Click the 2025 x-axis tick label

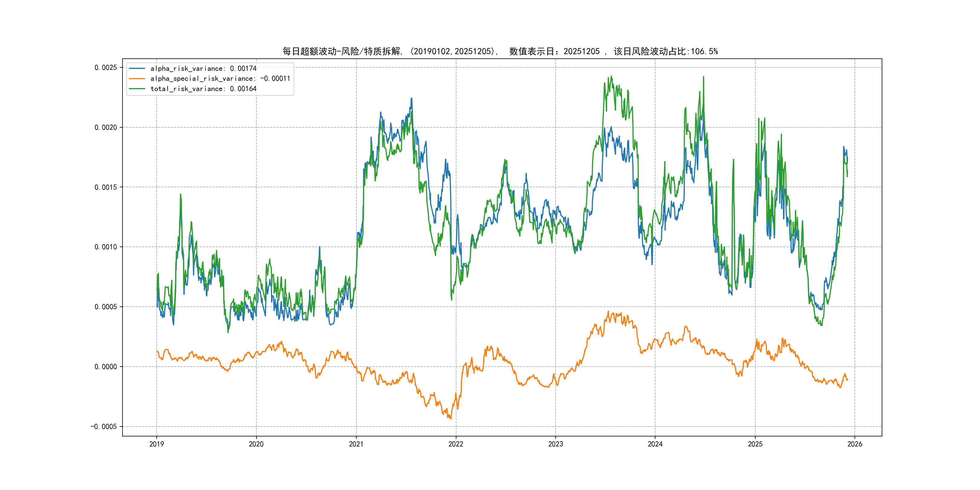coord(755,444)
